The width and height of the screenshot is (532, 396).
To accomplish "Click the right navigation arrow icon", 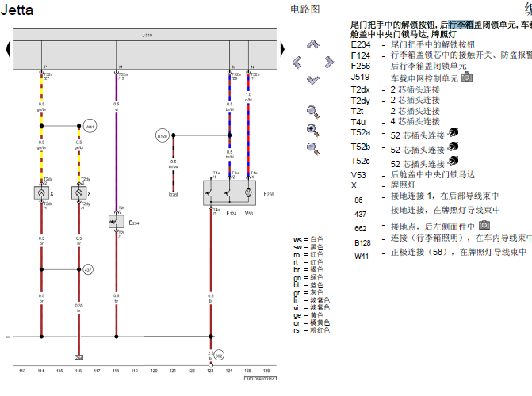I will [x=329, y=62].
